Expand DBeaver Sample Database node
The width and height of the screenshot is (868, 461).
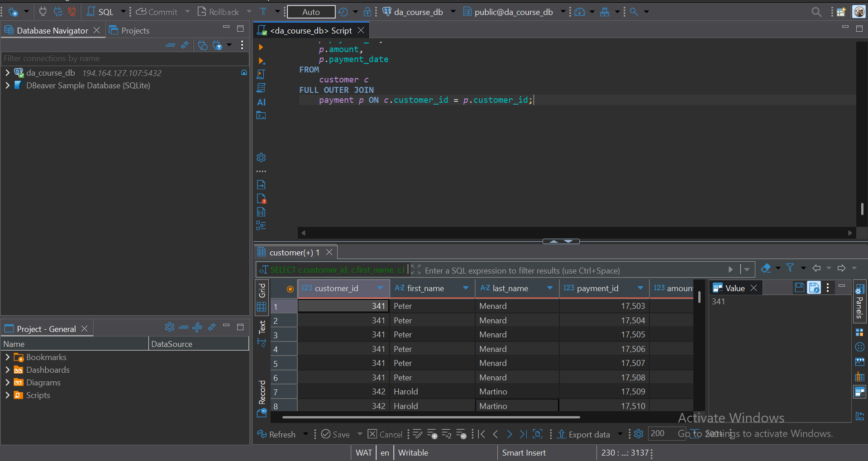(x=7, y=85)
